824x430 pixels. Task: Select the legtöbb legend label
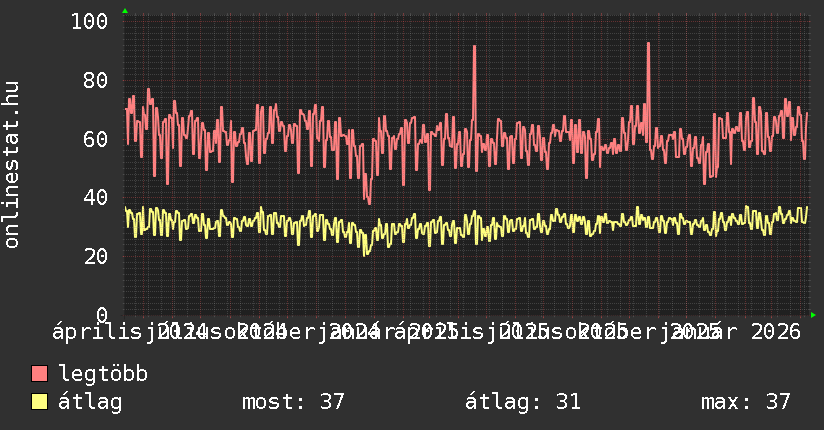click(x=104, y=374)
